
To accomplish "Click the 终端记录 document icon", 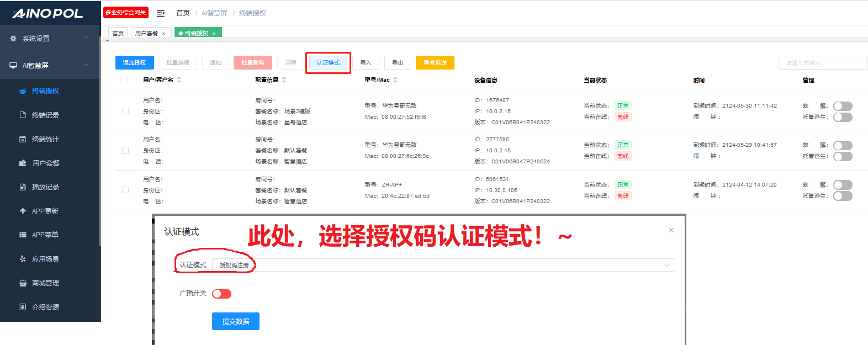I will pyautogui.click(x=23, y=115).
